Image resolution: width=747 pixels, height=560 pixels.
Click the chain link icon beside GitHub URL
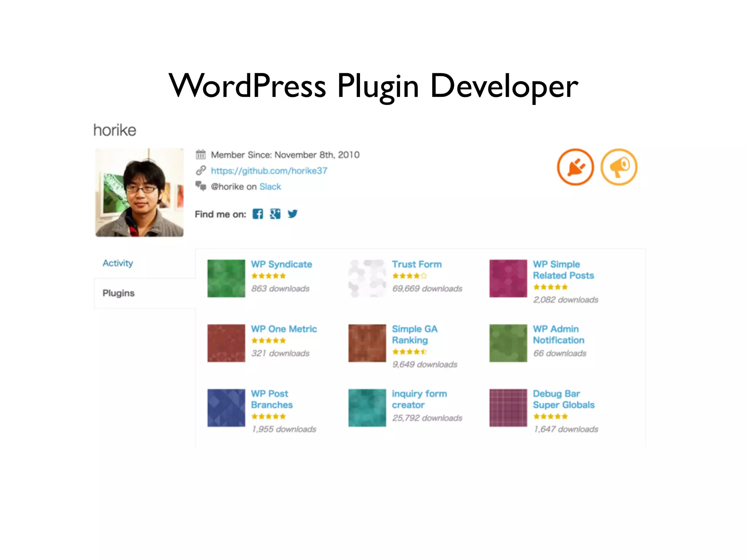coord(201,170)
